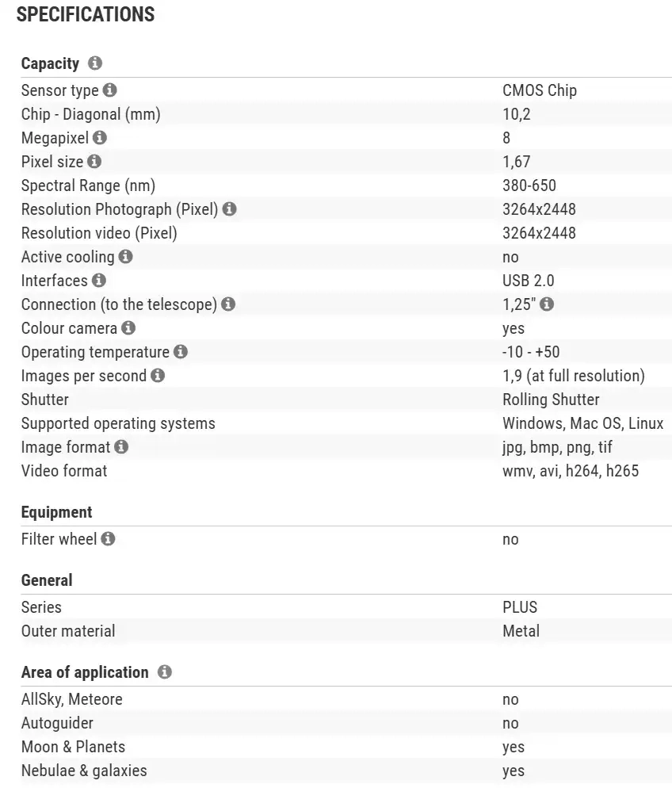Screen dimensions: 672x788
Task: Click info icon beside Area of application
Action: coord(164,672)
